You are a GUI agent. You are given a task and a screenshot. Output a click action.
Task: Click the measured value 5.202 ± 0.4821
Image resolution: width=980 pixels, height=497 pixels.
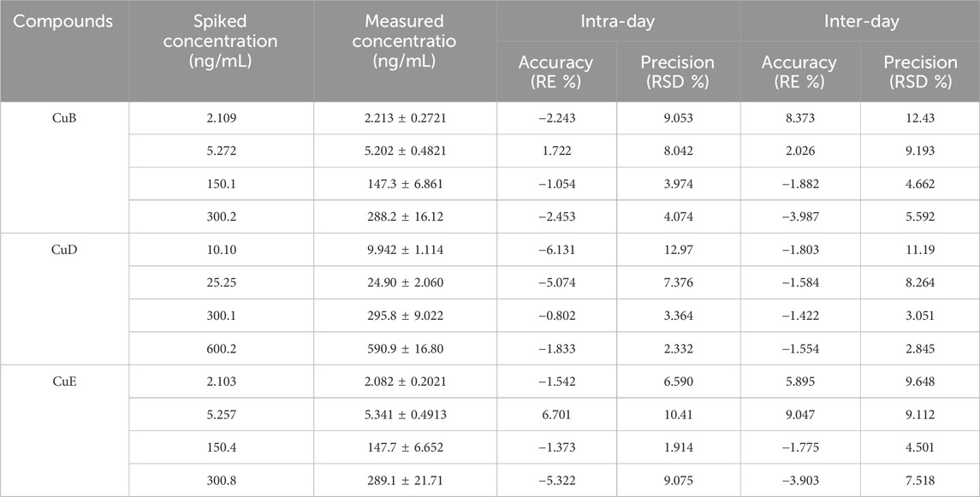pyautogui.click(x=406, y=151)
